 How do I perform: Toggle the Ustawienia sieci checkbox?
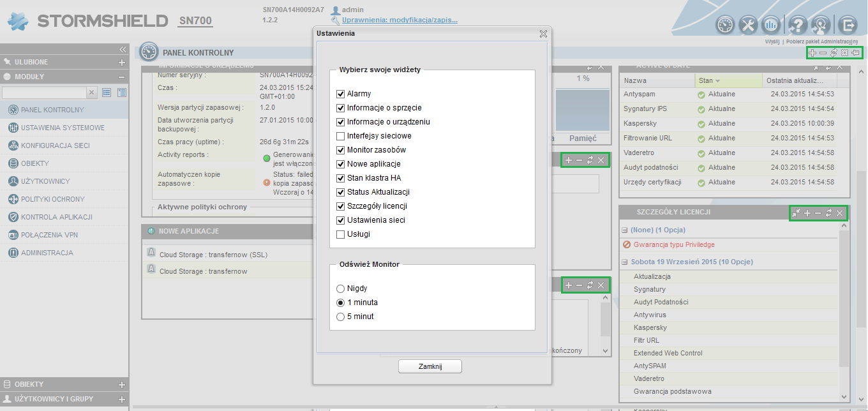pyautogui.click(x=340, y=220)
